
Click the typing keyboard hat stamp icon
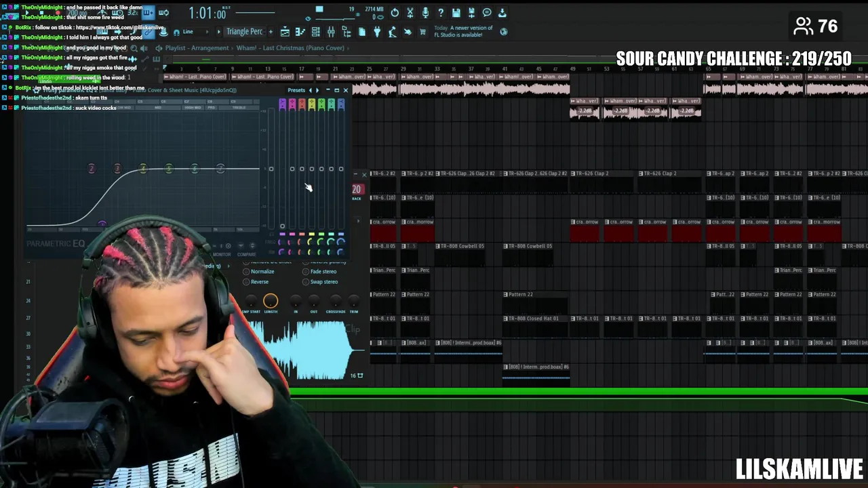tap(163, 31)
